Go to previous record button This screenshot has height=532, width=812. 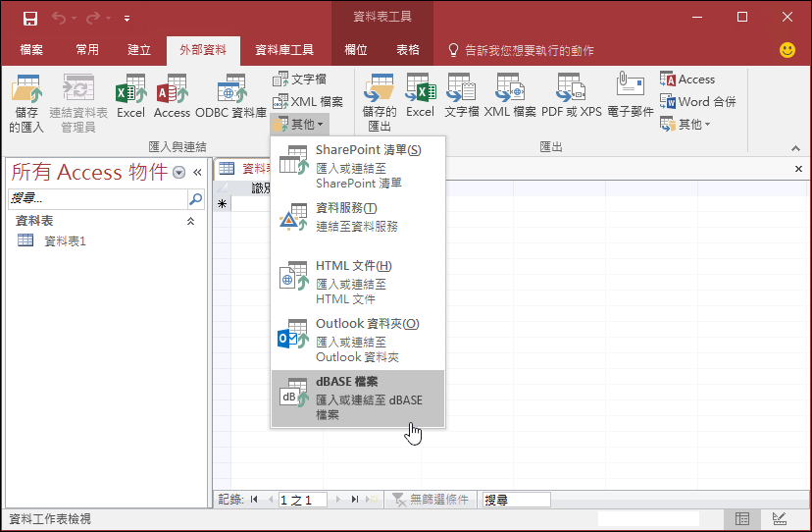(271, 500)
